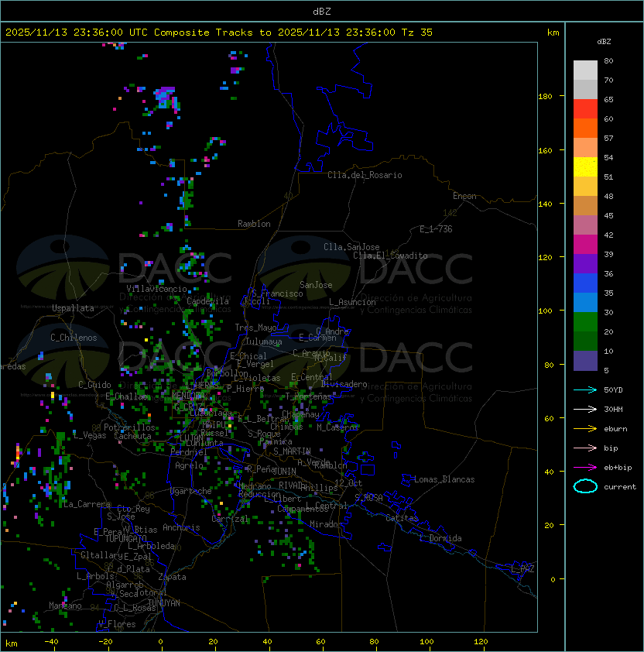The image size is (644, 652).
Task: Click the Clla.del_Rosario map label
Action: (x=365, y=175)
